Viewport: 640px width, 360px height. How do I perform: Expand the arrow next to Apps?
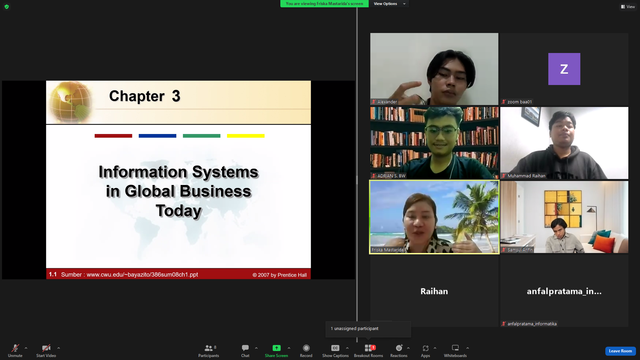(435, 348)
